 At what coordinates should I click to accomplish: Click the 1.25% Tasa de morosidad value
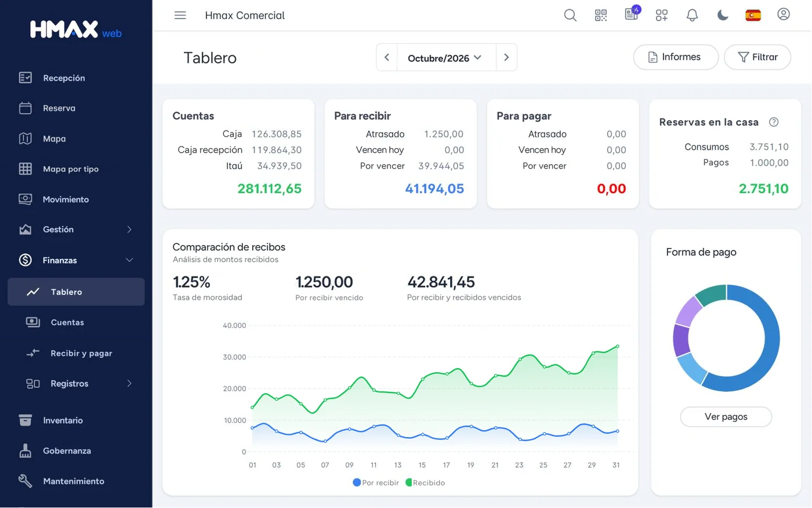191,282
